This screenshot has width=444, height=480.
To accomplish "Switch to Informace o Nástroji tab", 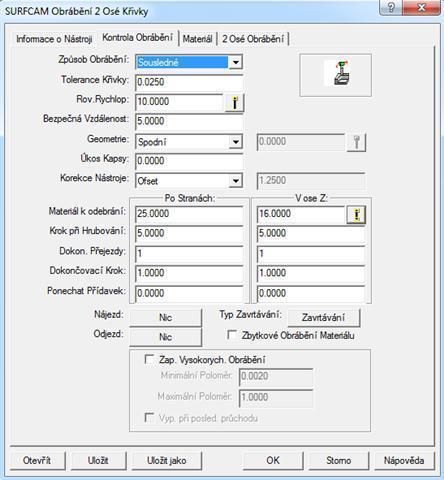I will click(x=54, y=39).
